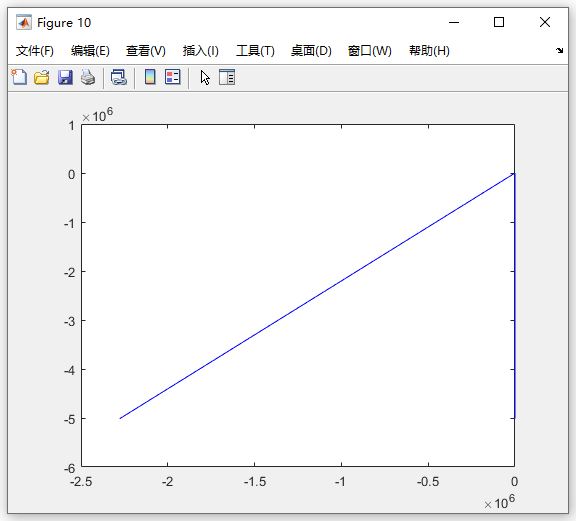Screen dimensions: 576x521
Task: Insert a colorbar using the toolbar icon
Action: [150, 77]
